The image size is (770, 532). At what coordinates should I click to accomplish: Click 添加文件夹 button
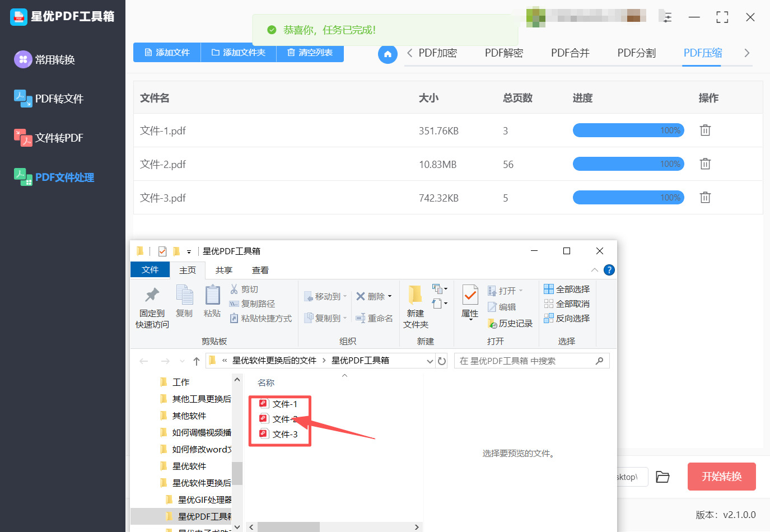(x=239, y=53)
